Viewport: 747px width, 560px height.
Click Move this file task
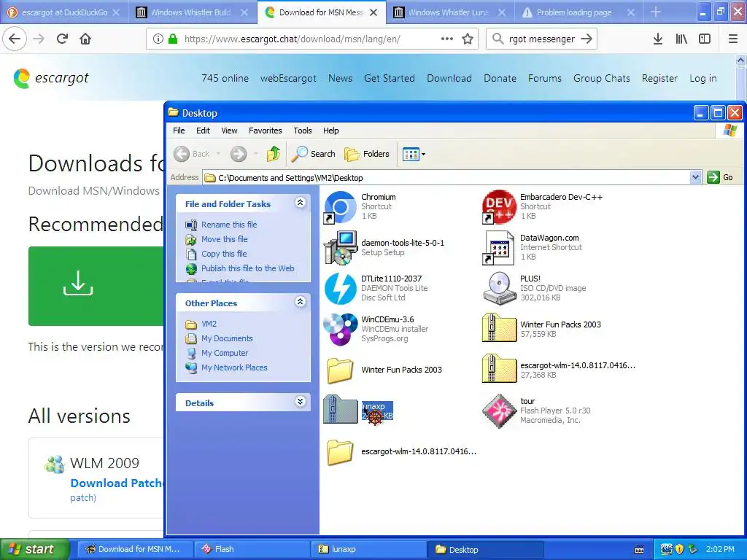pyautogui.click(x=224, y=239)
